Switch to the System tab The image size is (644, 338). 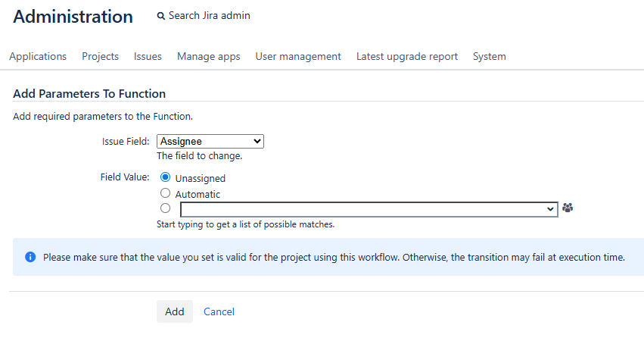pos(490,56)
